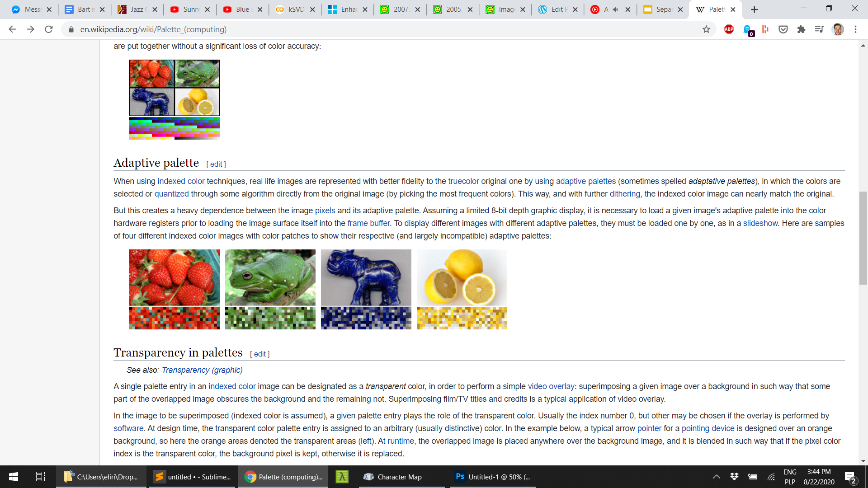Screen dimensions: 868x488
Task: Open Photoshop Untitled-1 from taskbar
Action: pyautogui.click(x=493, y=477)
